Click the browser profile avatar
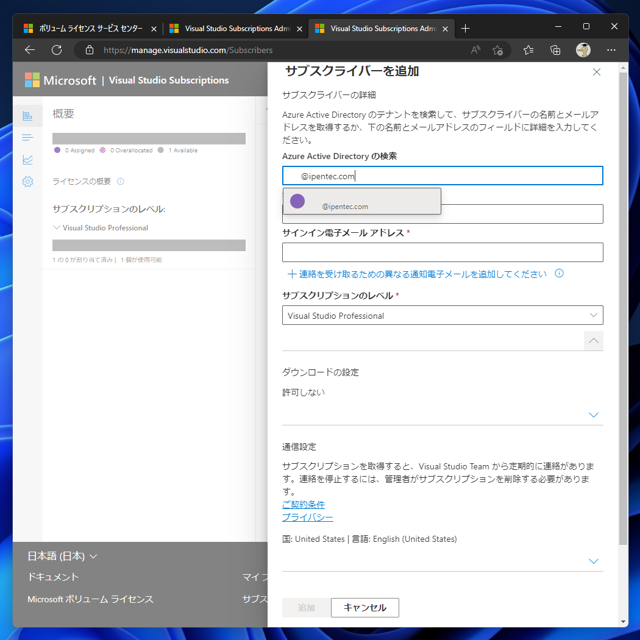Screen dimensions: 640x640 coord(583,50)
